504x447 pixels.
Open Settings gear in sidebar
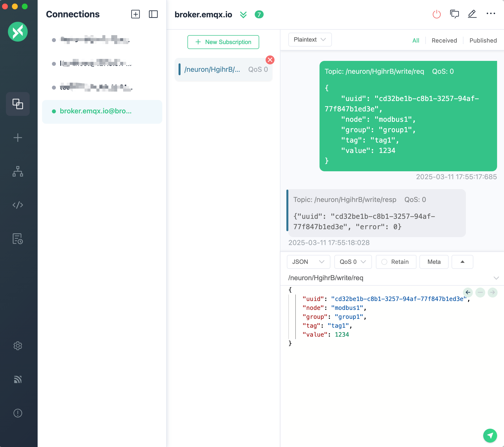(18, 346)
